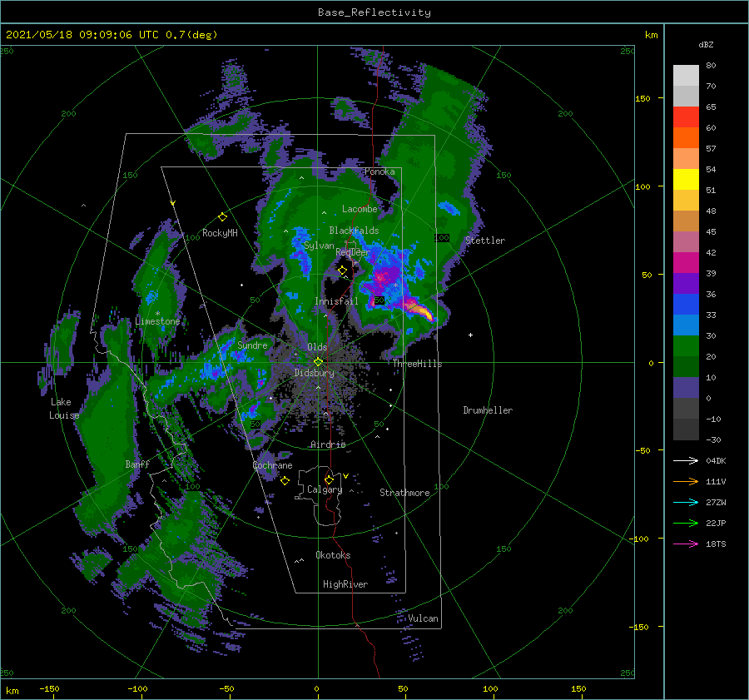Click the Lacombe city label
Screen dimensions: 749x700
click(360, 209)
